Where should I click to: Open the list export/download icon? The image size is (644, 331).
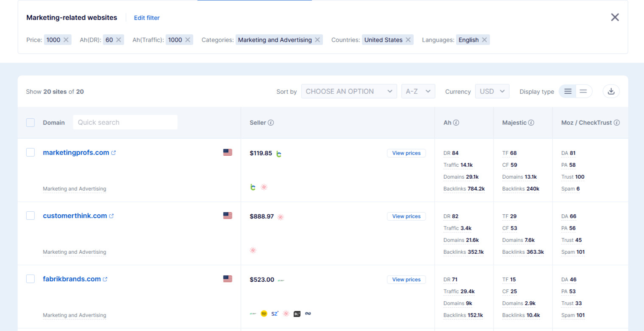(611, 91)
